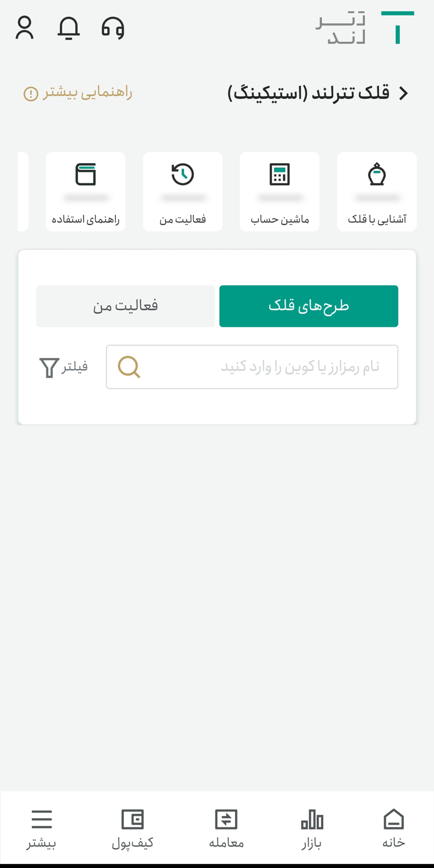Open the ماشین حساب calculator card

click(280, 191)
